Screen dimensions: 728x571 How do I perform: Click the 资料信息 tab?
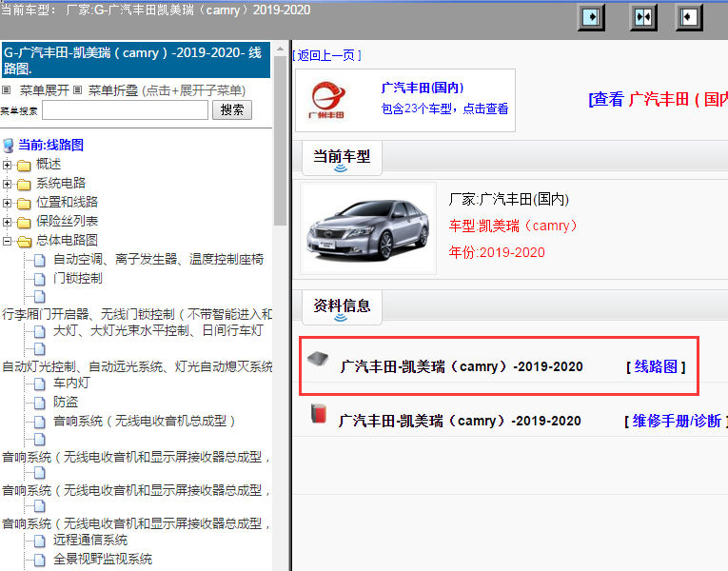[342, 306]
